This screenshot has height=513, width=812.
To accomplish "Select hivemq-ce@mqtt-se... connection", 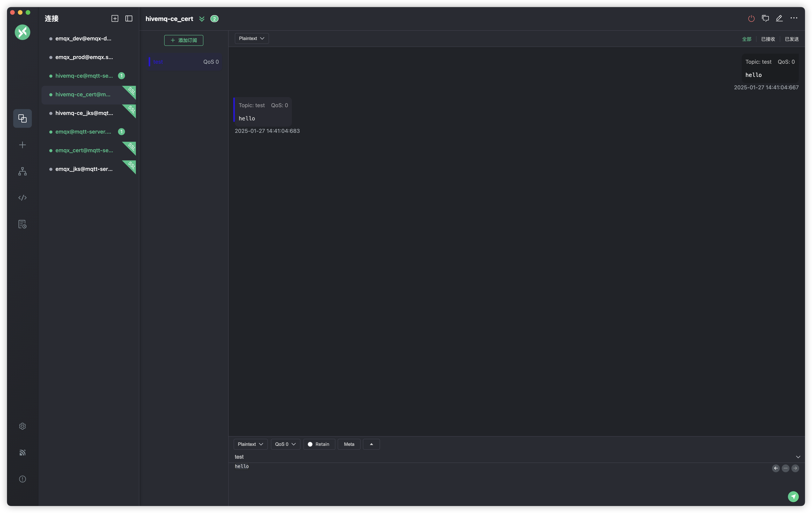I will click(x=88, y=76).
